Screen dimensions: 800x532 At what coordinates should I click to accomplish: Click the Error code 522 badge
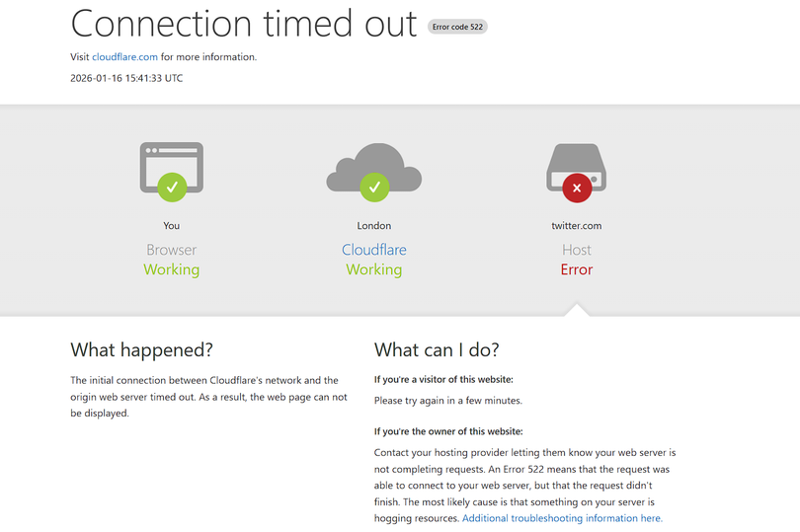point(457,27)
